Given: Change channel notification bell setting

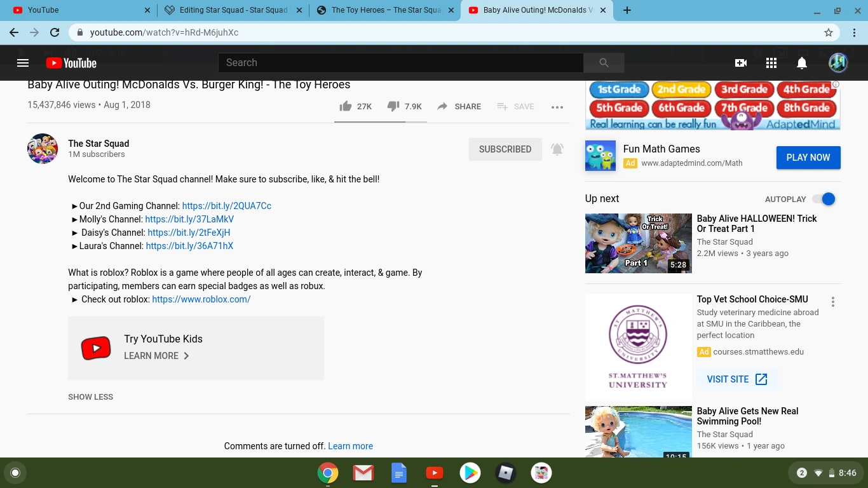Looking at the screenshot, I should [557, 149].
